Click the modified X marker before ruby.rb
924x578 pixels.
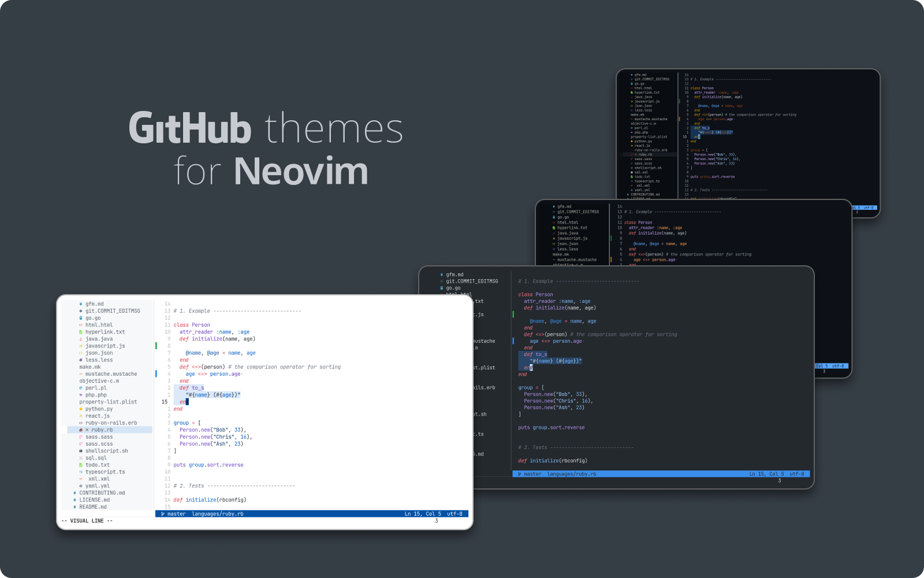[x=87, y=430]
